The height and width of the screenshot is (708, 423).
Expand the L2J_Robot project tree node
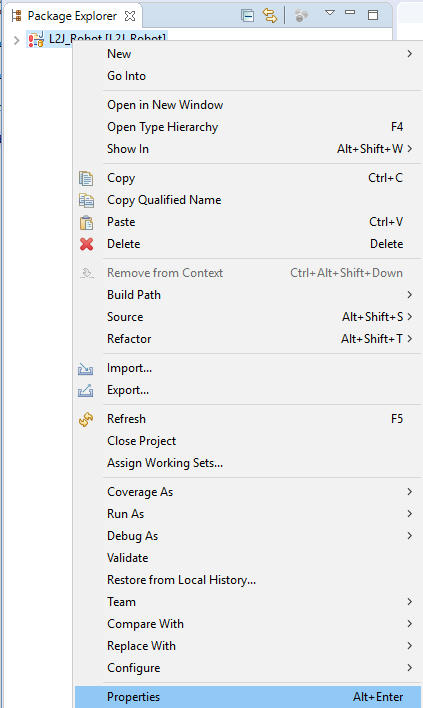(17, 40)
